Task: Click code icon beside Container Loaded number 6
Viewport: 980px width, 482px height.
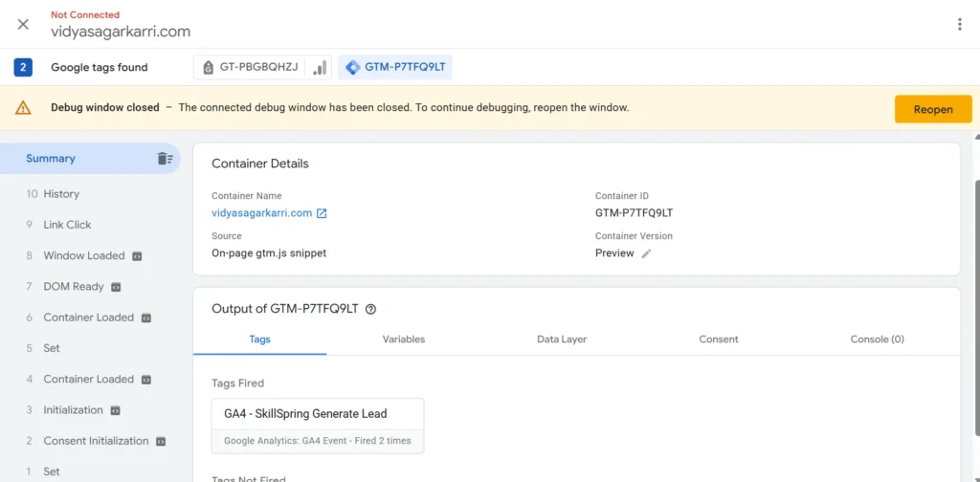Action: [145, 318]
